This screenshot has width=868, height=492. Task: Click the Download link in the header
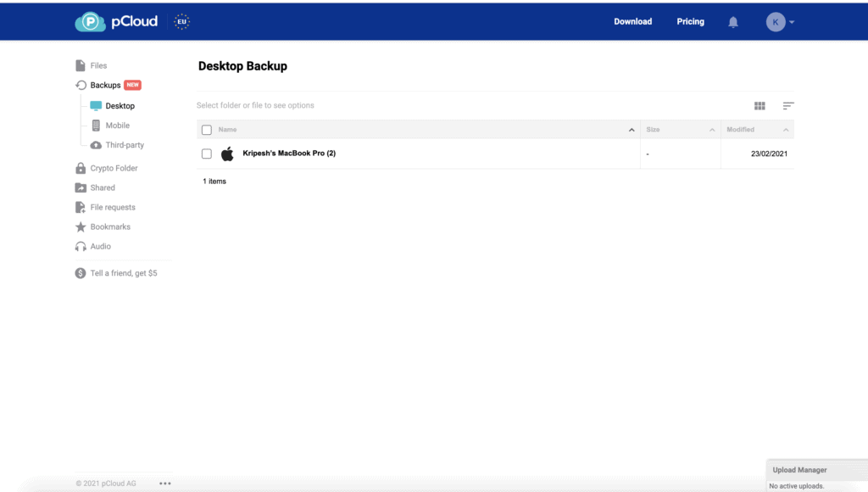pos(632,21)
